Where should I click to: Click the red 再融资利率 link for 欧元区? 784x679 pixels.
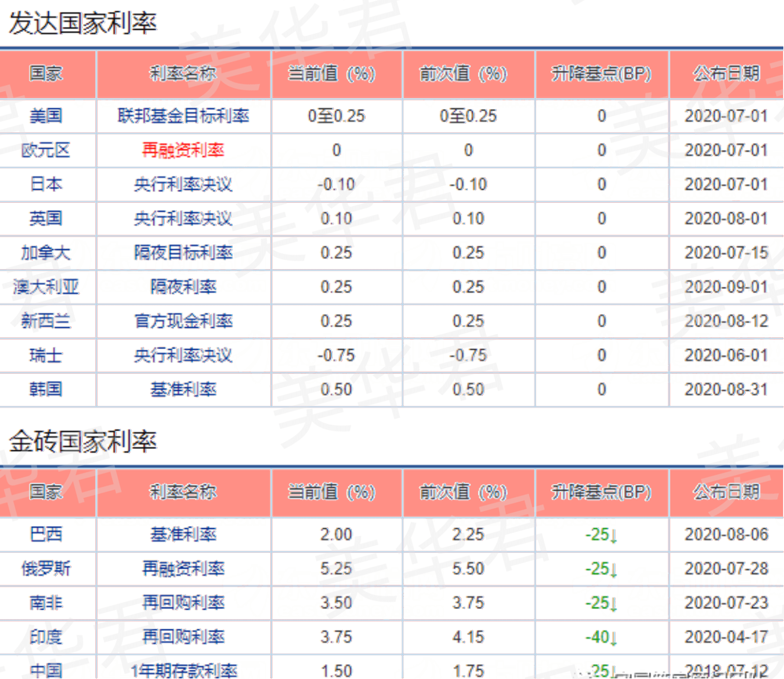click(183, 150)
